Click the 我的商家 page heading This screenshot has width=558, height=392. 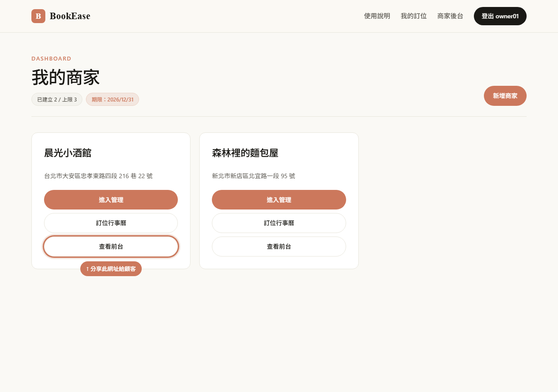pos(65,78)
